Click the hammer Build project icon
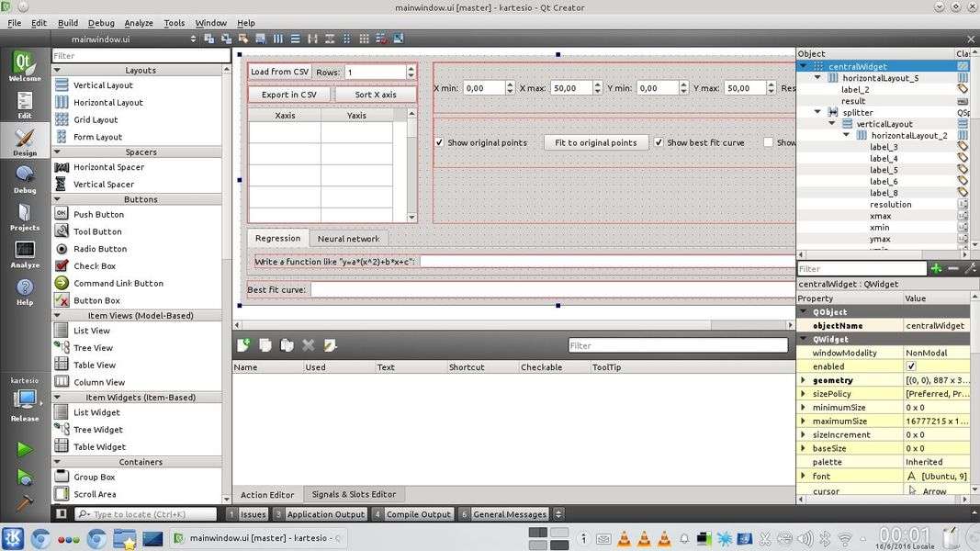The height and width of the screenshot is (551, 980). [25, 502]
